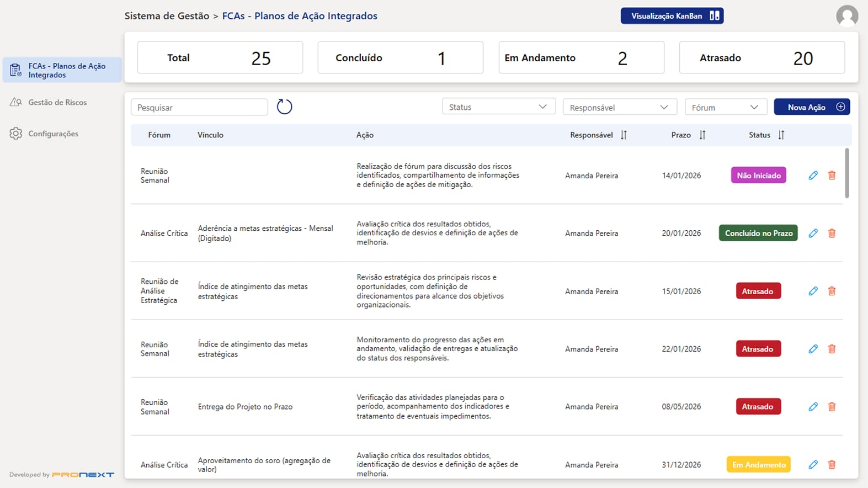Click the Atrasado summary card

click(x=762, y=57)
